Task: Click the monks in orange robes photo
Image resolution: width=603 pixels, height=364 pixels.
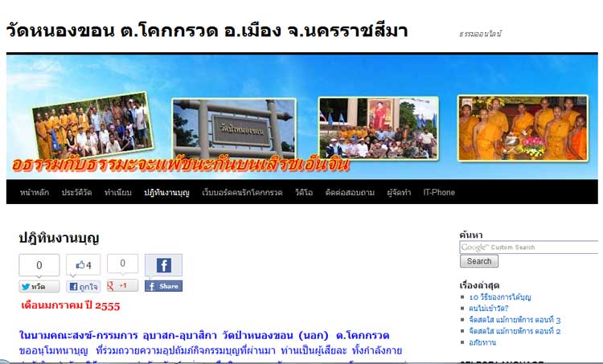Action: [x=523, y=128]
